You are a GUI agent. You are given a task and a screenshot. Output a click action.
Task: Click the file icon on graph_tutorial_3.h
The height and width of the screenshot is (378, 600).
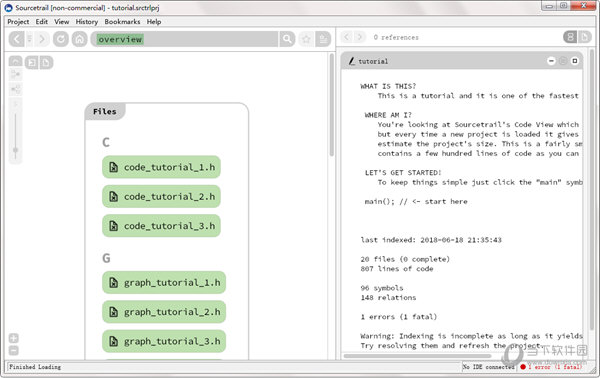tap(114, 341)
